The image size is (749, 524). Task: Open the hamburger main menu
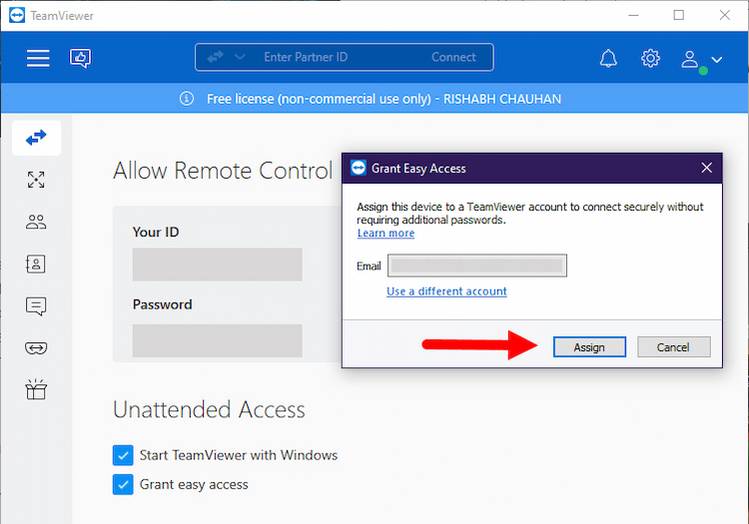pyautogui.click(x=38, y=58)
